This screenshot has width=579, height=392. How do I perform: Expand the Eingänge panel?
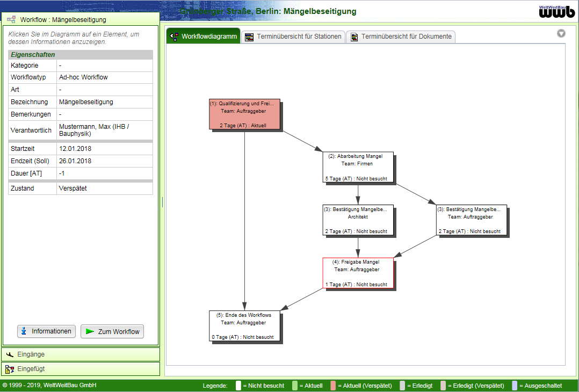(x=81, y=354)
